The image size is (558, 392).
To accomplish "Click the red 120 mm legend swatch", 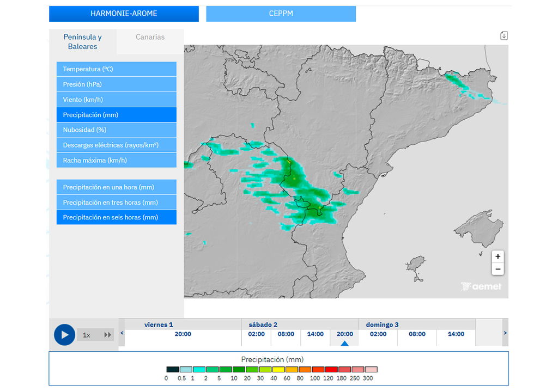I will click(x=331, y=370).
